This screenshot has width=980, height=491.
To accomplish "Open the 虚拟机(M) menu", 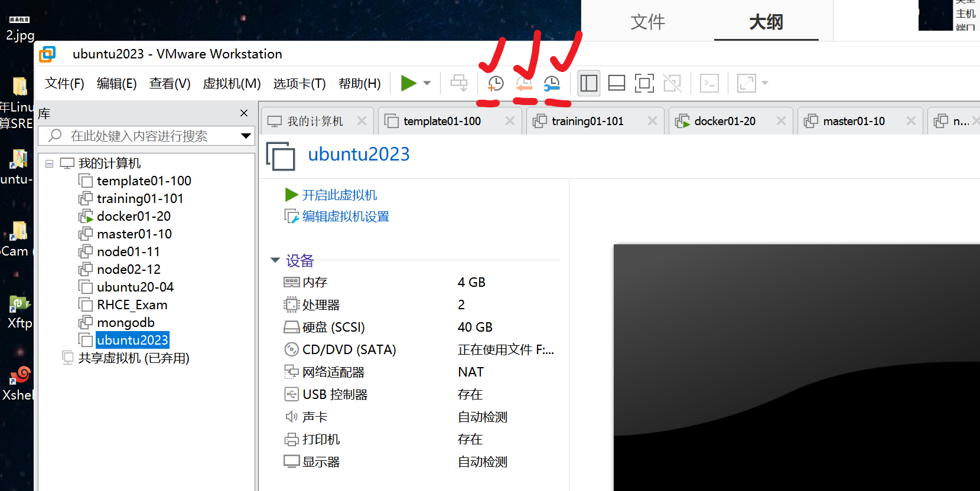I will click(232, 84).
